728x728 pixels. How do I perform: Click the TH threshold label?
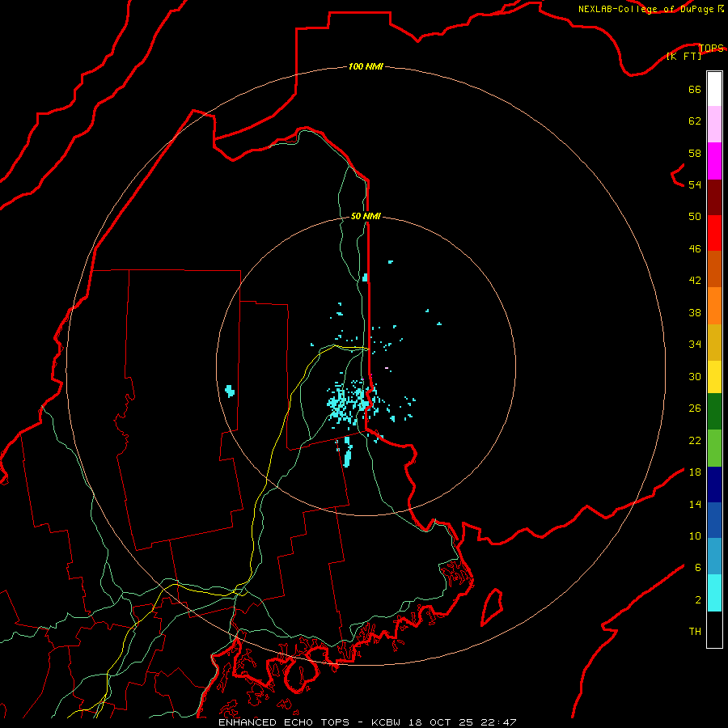(695, 631)
